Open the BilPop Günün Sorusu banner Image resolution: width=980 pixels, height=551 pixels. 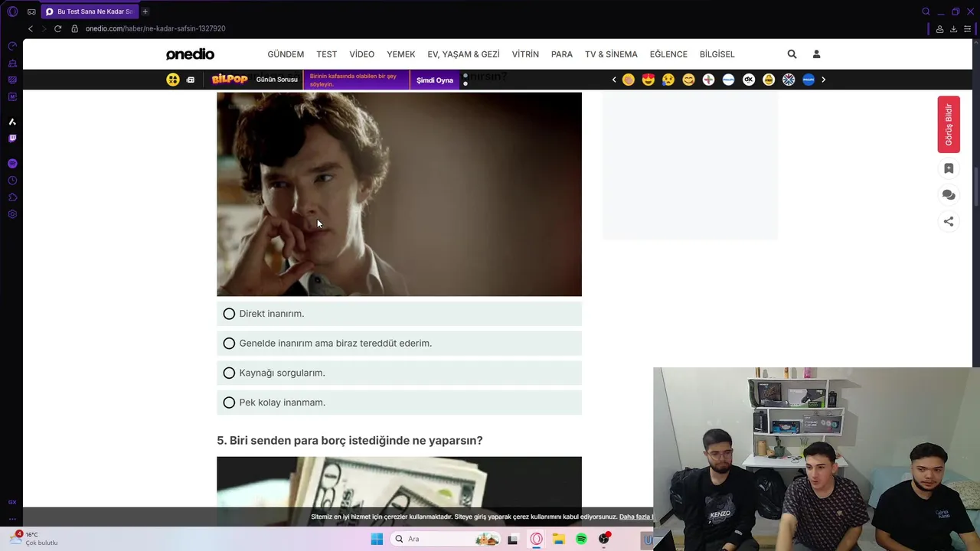256,80
